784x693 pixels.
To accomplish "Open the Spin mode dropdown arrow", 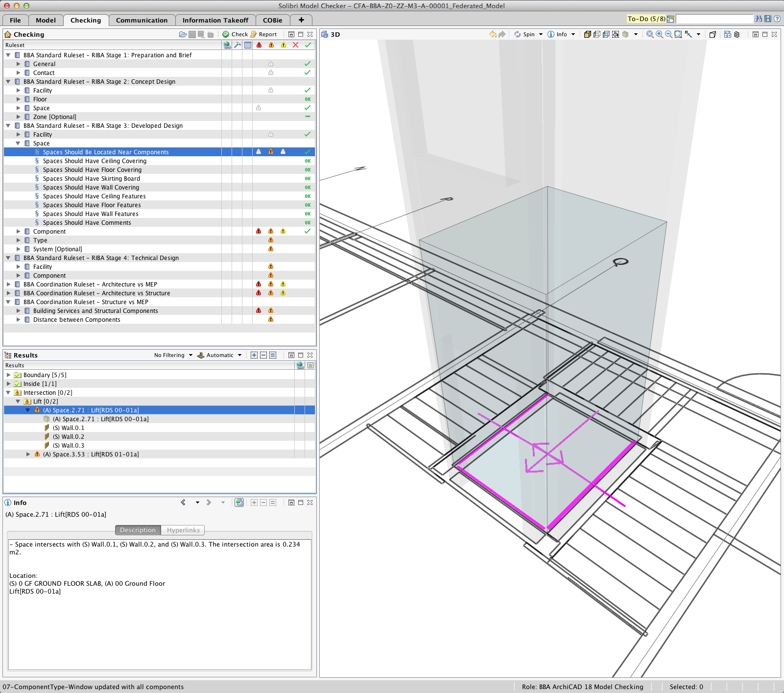I will (x=541, y=34).
